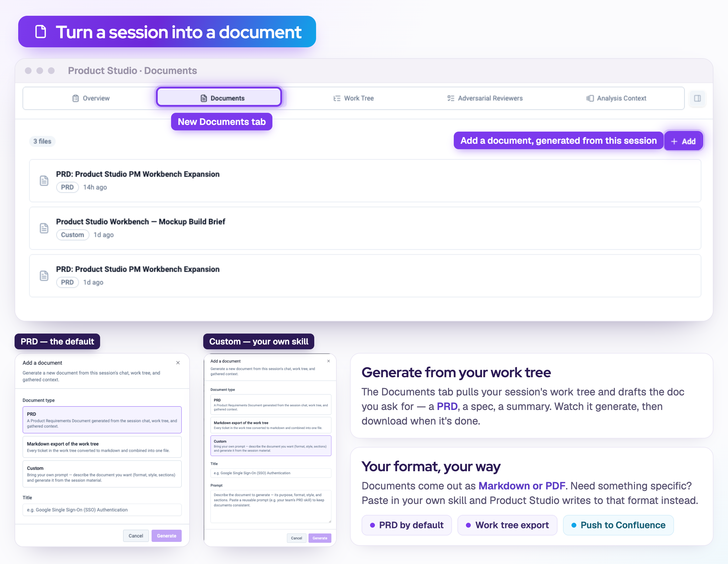The height and width of the screenshot is (564, 728).
Task: Click the document icon in header banner
Action: [x=41, y=32]
